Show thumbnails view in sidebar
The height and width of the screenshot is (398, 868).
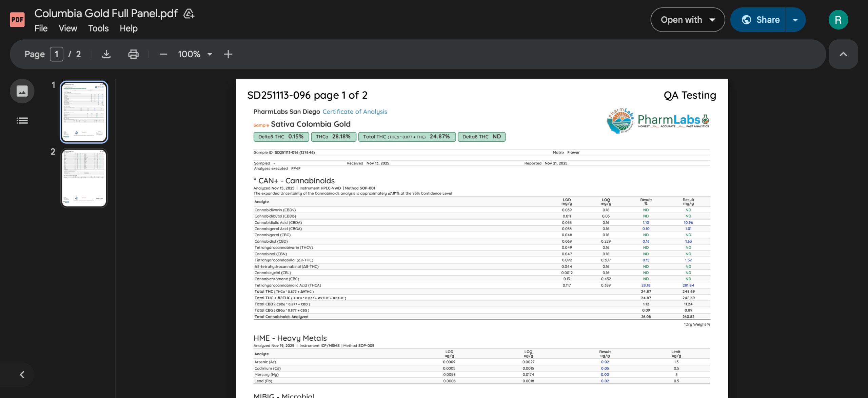click(x=22, y=91)
